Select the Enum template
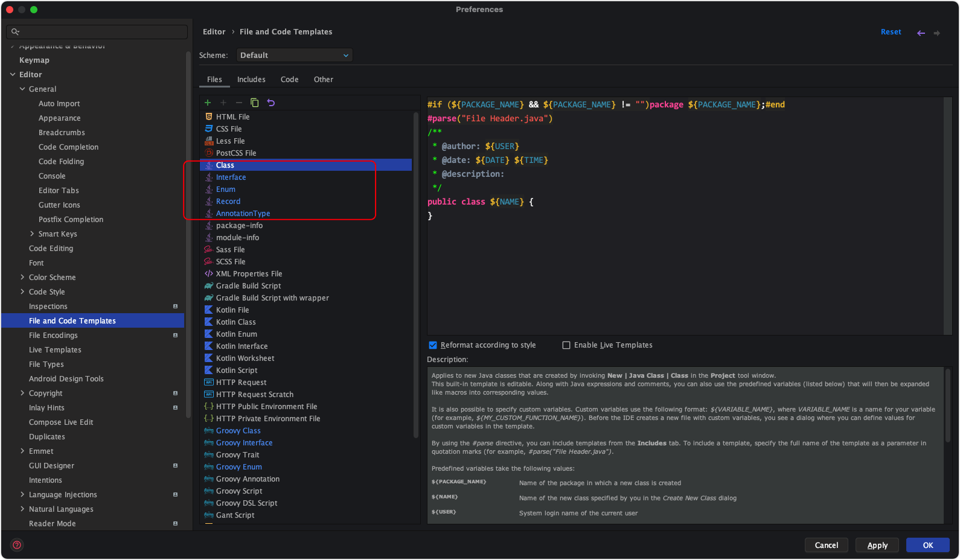The image size is (960, 560). tap(226, 189)
